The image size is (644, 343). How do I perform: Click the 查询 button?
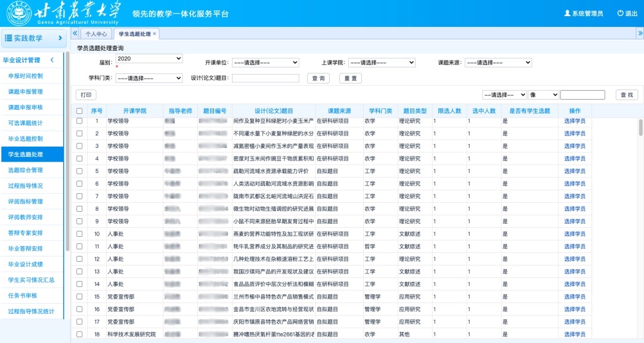point(318,78)
